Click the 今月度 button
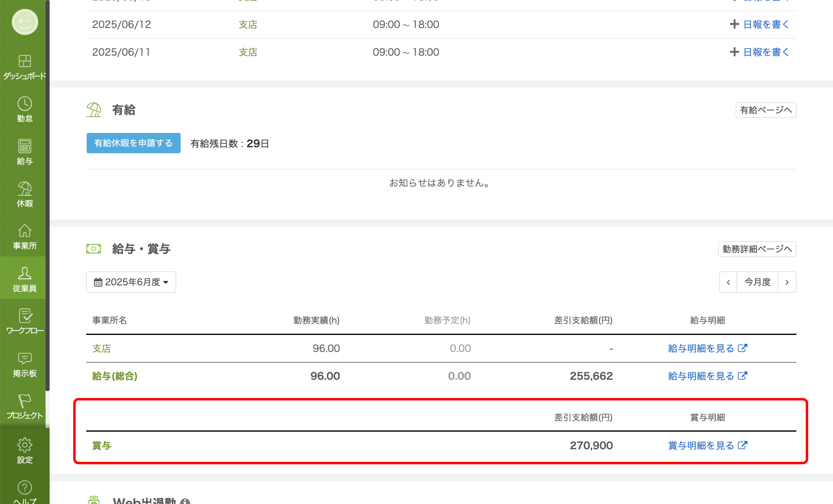This screenshot has height=504, width=833. (757, 282)
